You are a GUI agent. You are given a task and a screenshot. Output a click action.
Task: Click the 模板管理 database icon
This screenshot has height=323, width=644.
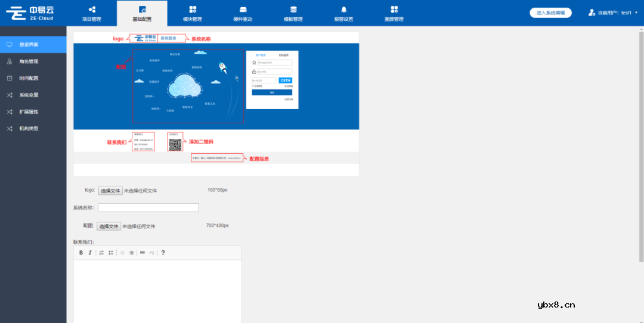(293, 10)
